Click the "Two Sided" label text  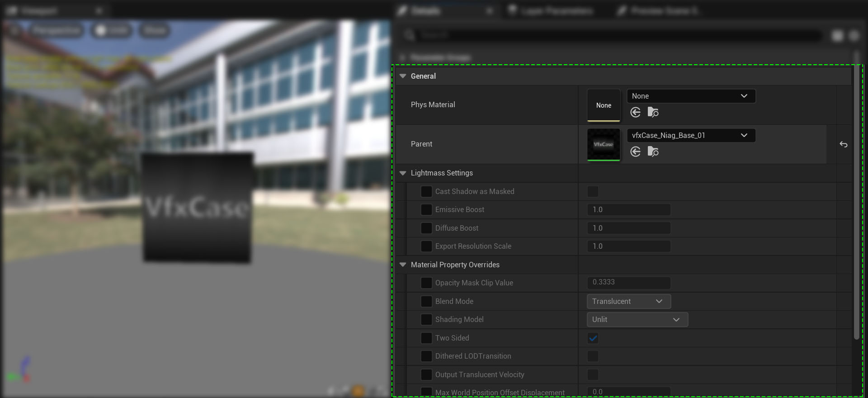(452, 338)
